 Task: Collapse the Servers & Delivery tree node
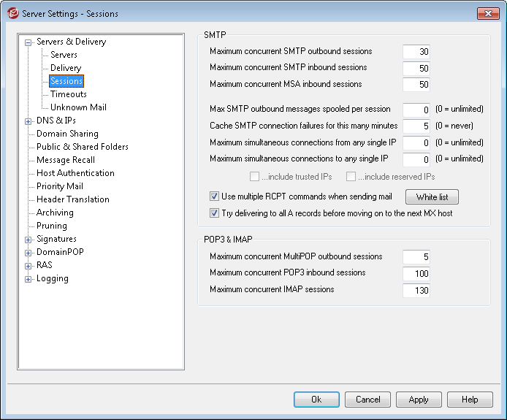click(x=28, y=42)
